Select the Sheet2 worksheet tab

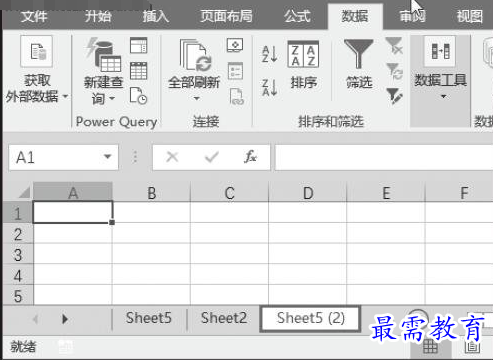[224, 318]
